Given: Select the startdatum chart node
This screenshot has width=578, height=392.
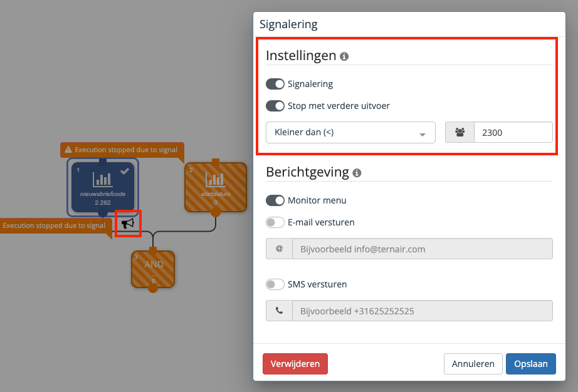Looking at the screenshot, I should coord(215,186).
